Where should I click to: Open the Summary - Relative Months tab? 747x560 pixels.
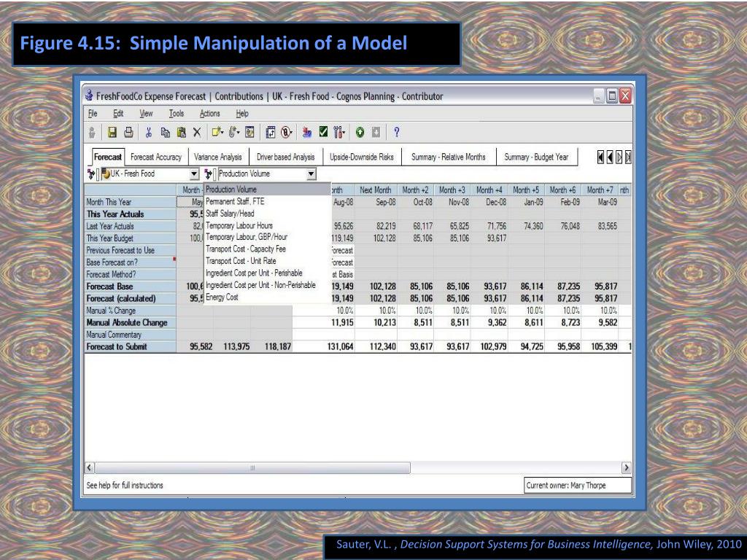449,157
